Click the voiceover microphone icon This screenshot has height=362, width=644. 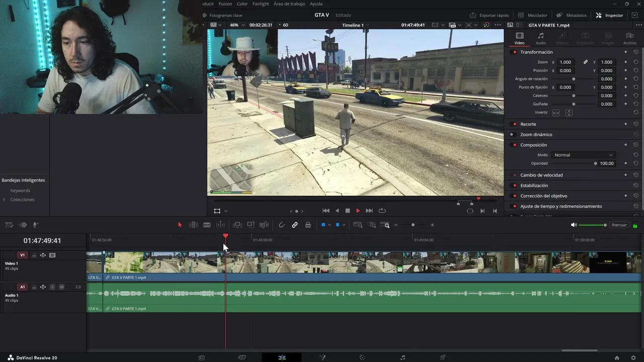[35, 225]
